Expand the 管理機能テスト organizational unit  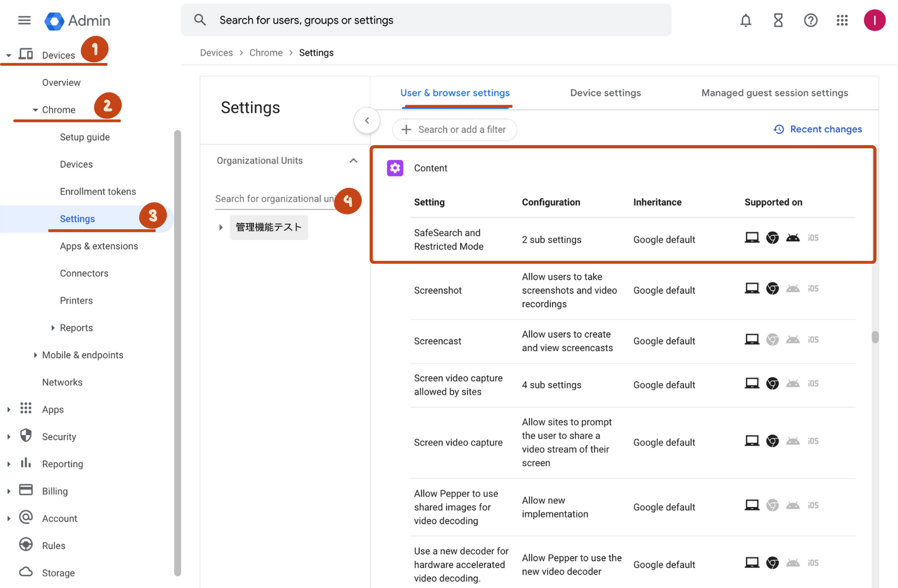221,227
